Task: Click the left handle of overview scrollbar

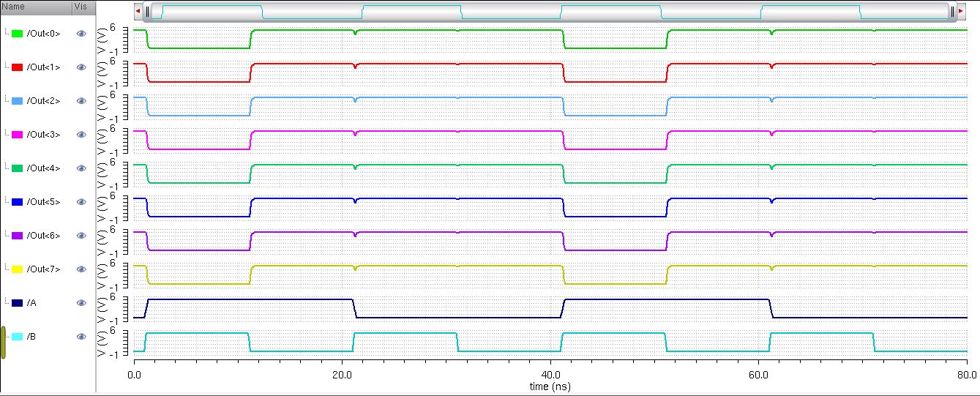Action: (148, 12)
